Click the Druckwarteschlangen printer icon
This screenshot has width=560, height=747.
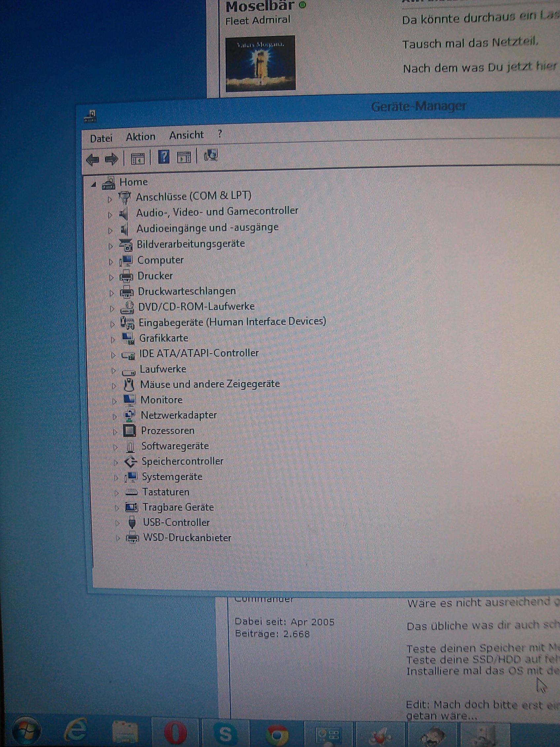click(127, 292)
